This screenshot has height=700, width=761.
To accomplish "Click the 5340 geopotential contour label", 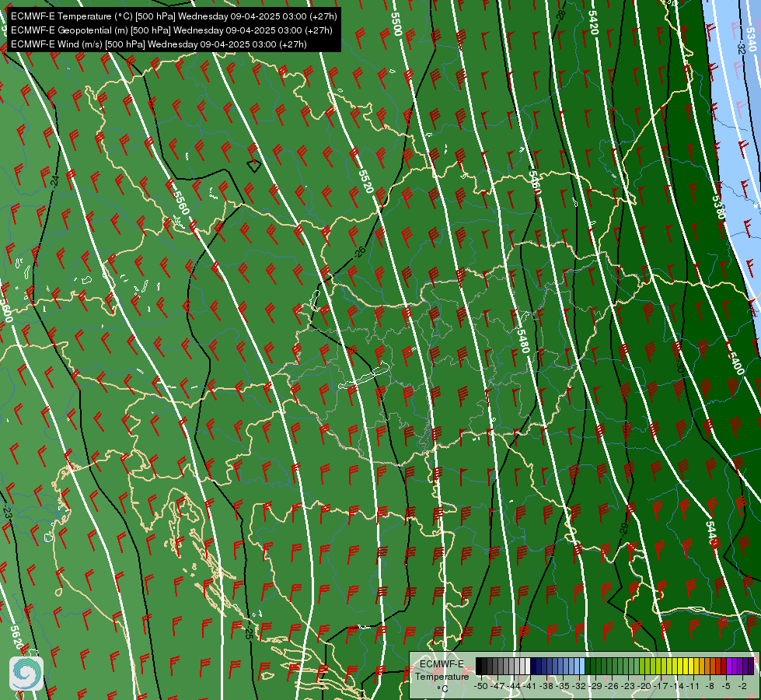I will [x=751, y=40].
